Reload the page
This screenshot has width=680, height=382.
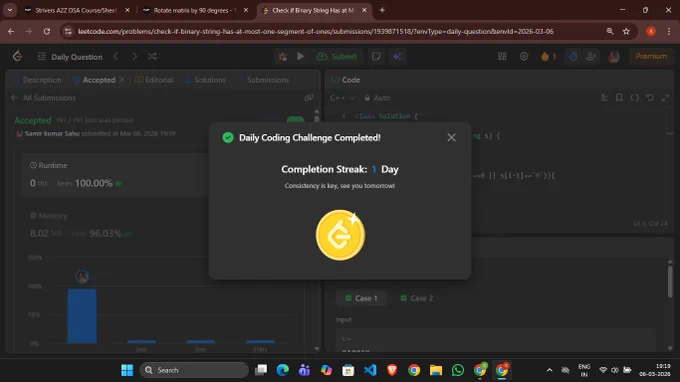pos(47,32)
